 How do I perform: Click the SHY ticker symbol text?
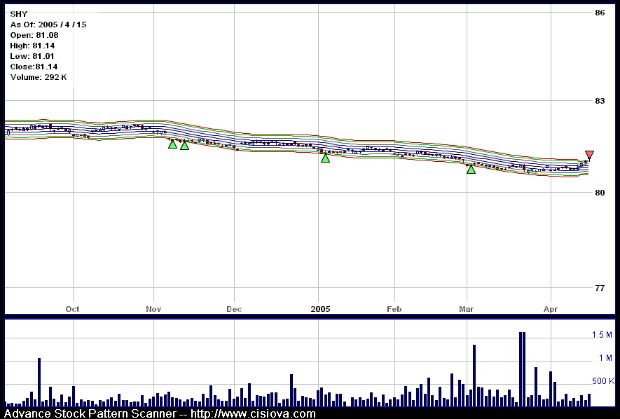point(19,14)
